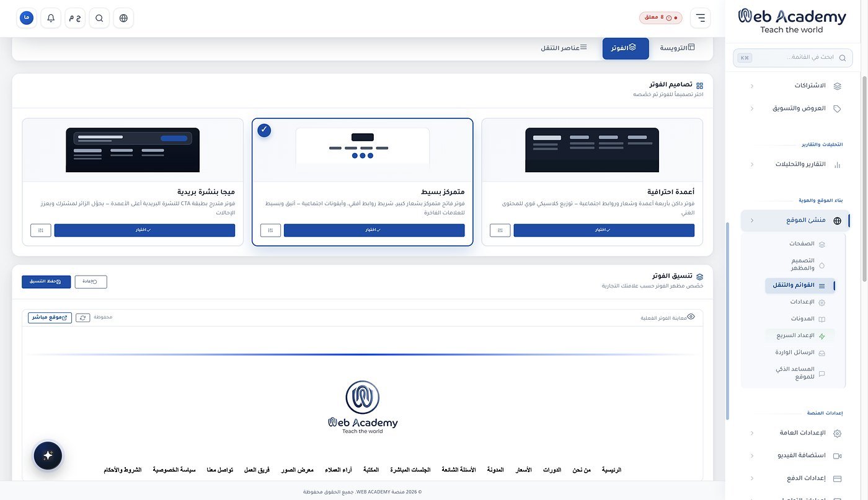868x500 pixels.
Task: Open الإعداد السريع sidebar item
Action: point(800,336)
